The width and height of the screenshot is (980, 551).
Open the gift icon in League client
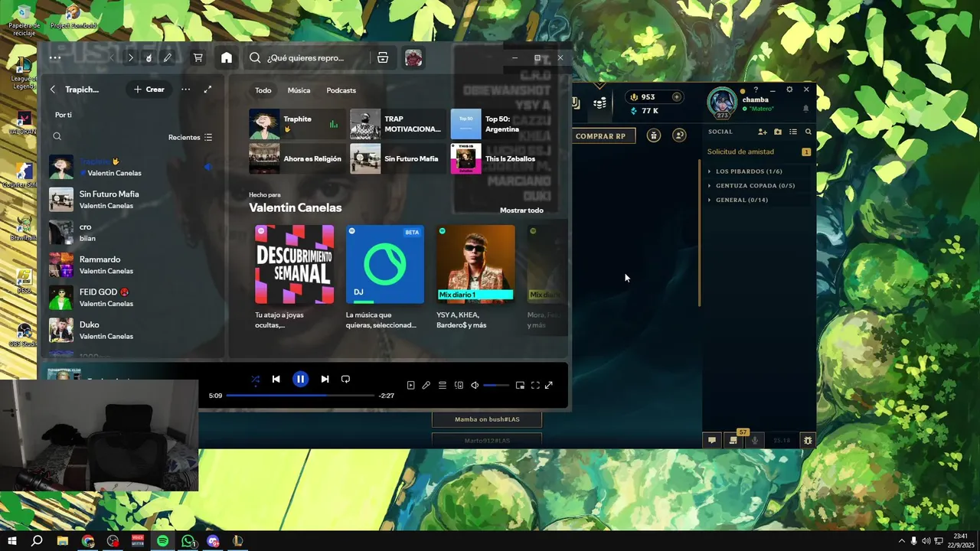point(654,135)
